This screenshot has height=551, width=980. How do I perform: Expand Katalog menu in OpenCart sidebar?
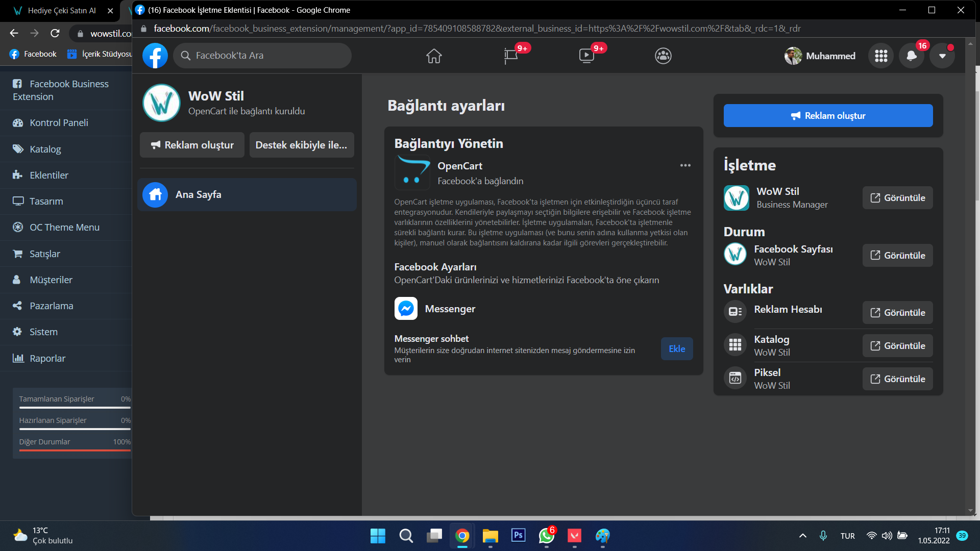(66, 149)
